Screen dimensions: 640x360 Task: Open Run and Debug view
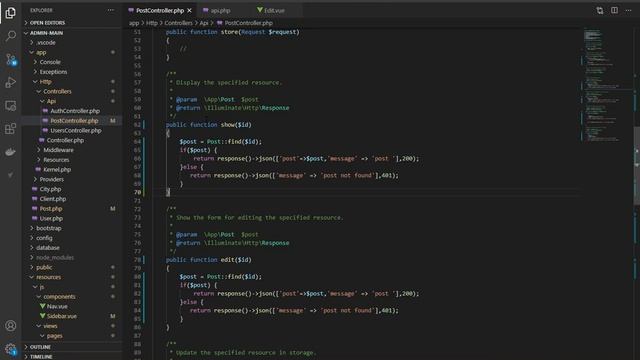pyautogui.click(x=11, y=82)
